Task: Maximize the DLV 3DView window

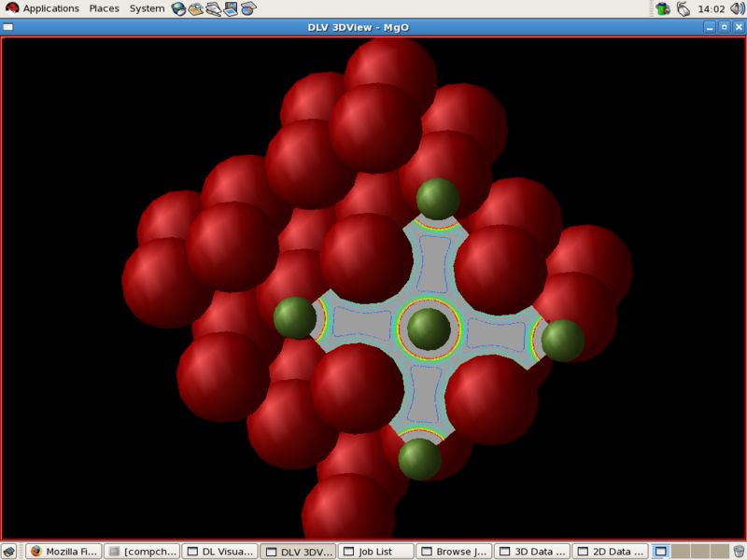Action: [725, 27]
